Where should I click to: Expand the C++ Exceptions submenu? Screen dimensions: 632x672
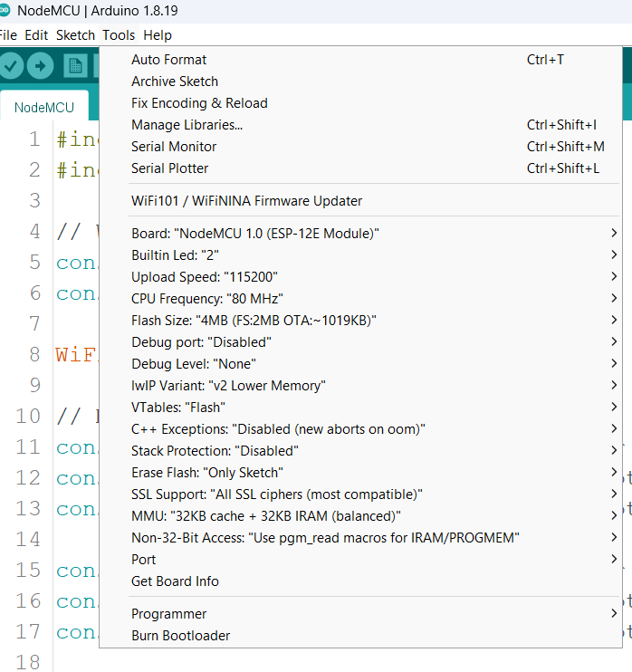coord(360,429)
